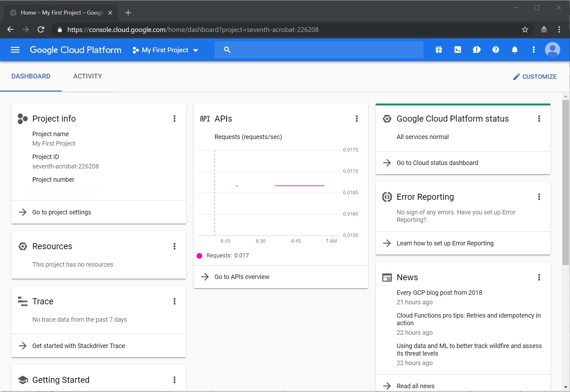Open News card options menu
This screenshot has height=392, width=570.
tap(539, 277)
